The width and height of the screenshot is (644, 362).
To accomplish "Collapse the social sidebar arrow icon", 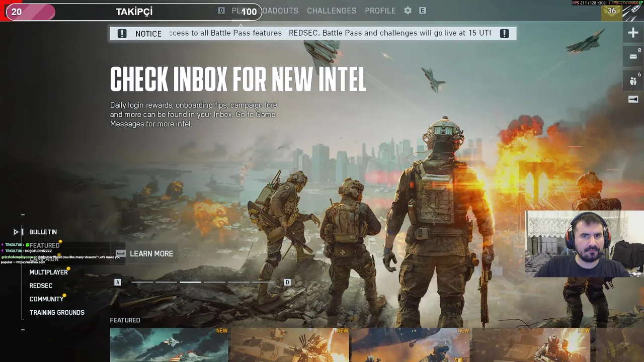I will [633, 100].
